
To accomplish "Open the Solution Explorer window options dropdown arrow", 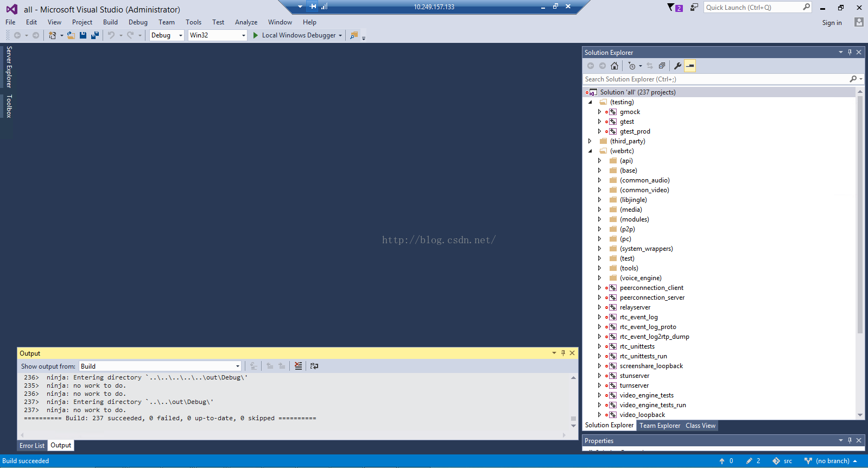I will [x=840, y=52].
